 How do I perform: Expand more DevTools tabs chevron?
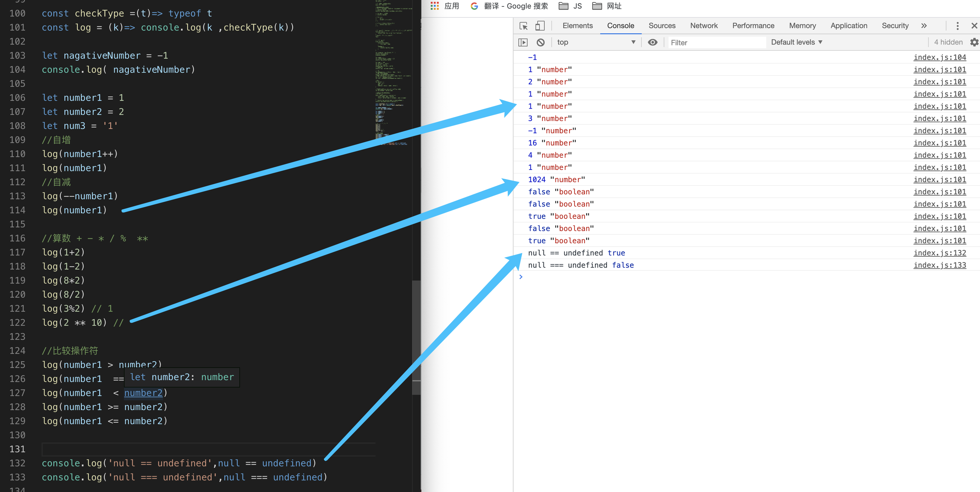point(924,26)
